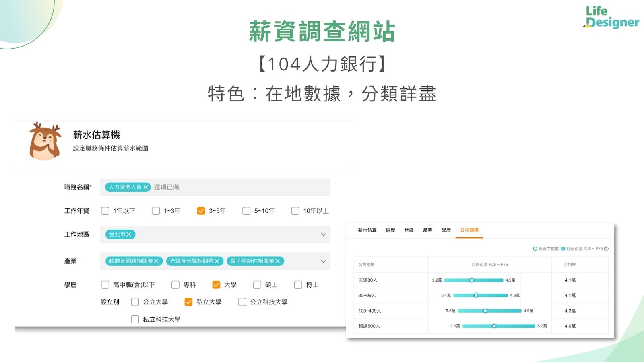
Task: Click the 5.2萬 upper range value
Action: (x=542, y=326)
